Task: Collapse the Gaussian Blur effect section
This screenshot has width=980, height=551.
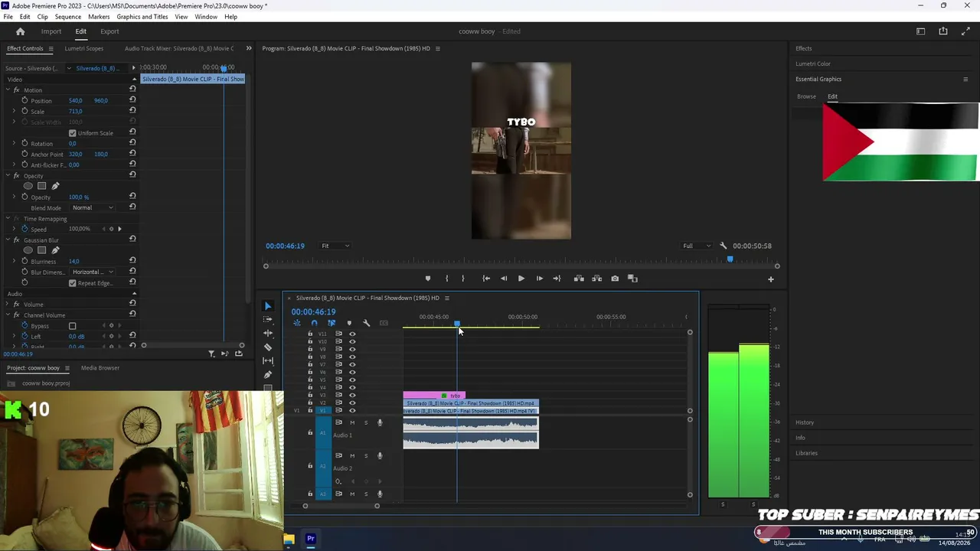Action: point(8,240)
